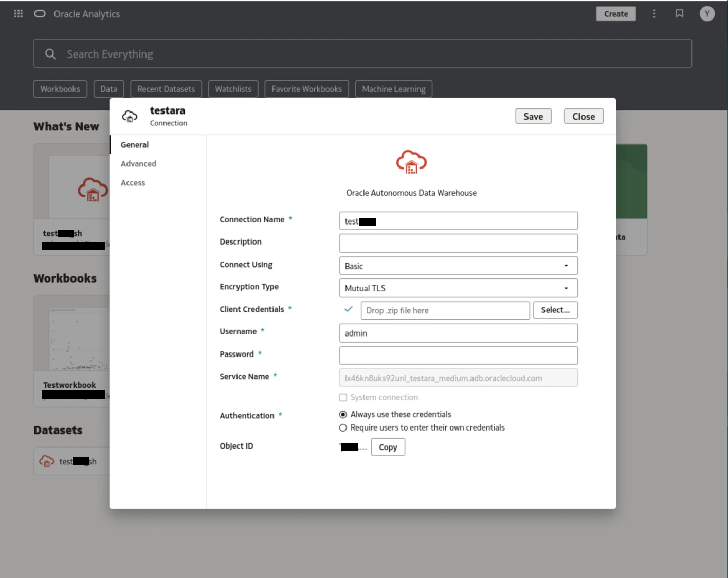Filter by Data chip
728x578 pixels.
pyautogui.click(x=108, y=89)
